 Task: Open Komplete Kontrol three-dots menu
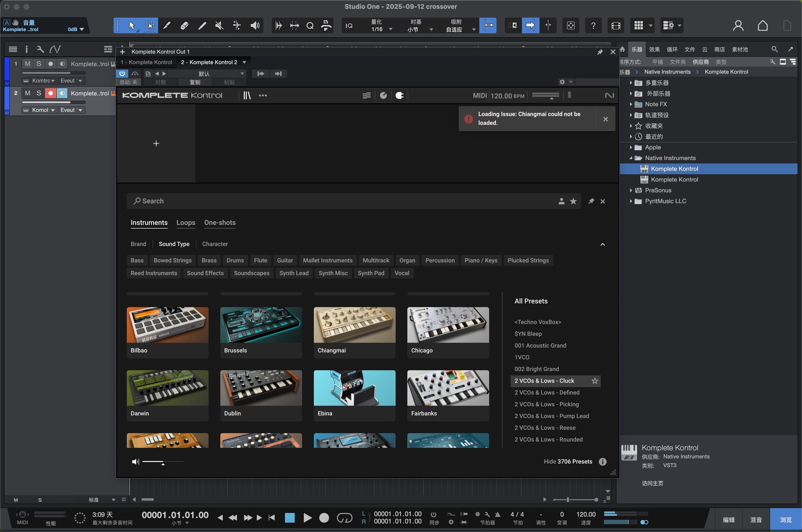(x=263, y=95)
